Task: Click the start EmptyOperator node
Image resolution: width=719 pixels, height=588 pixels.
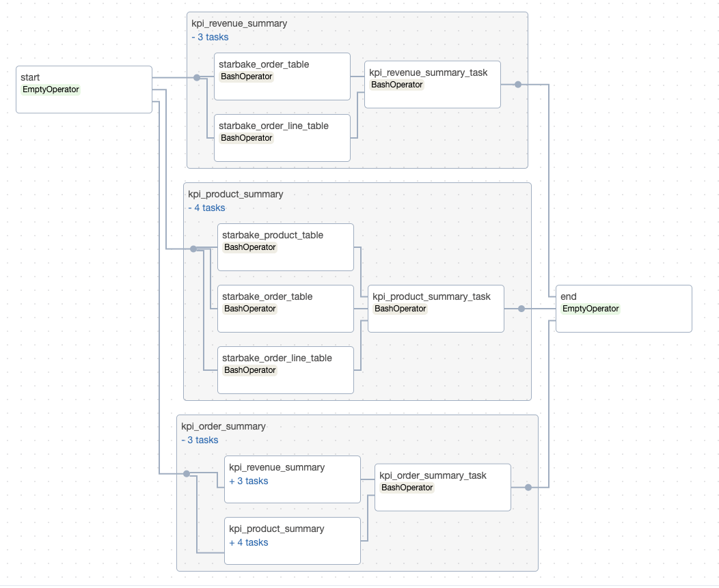Action: pos(83,89)
